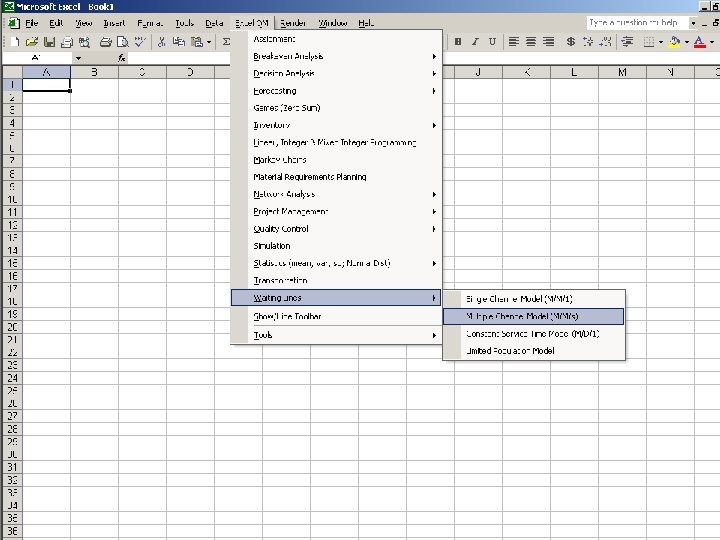Expand Inventory submenu

click(336, 125)
